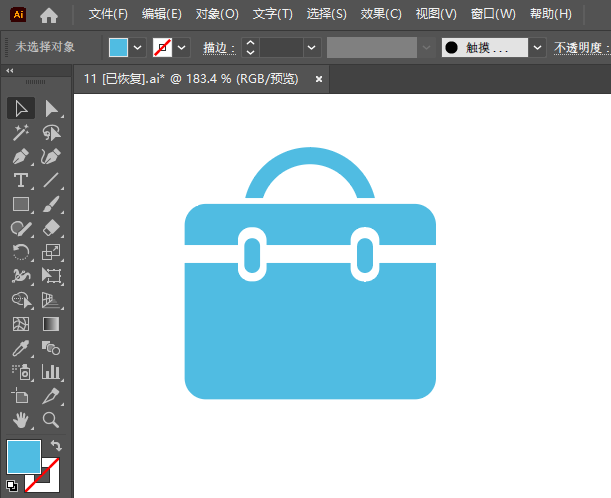This screenshot has width=611, height=498.
Task: Reset to default fill and stroke
Action: pos(12,486)
